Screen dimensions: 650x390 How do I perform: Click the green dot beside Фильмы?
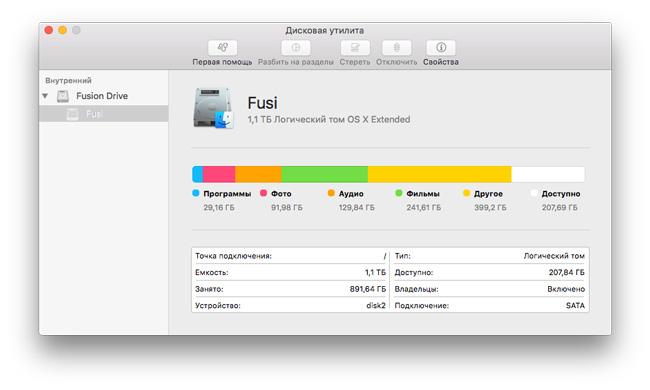tap(399, 193)
